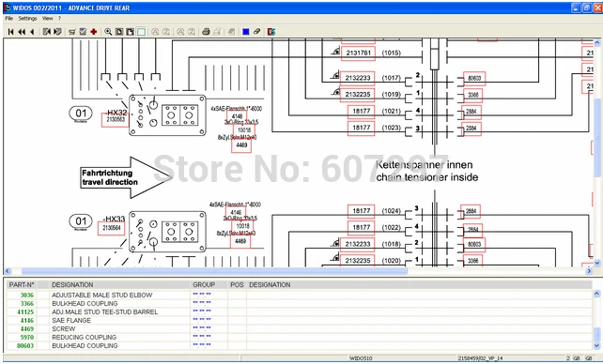
Task: Click the single previous-page arrow icon
Action: [32, 32]
